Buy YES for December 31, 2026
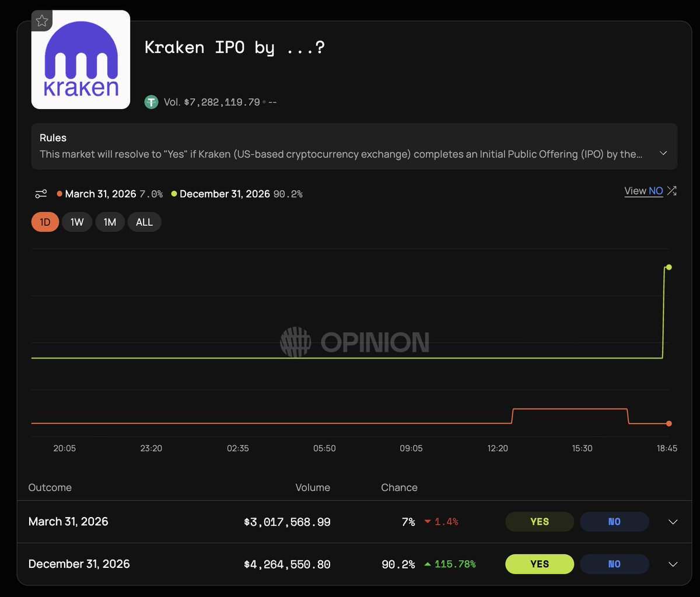The image size is (700, 597). [540, 564]
